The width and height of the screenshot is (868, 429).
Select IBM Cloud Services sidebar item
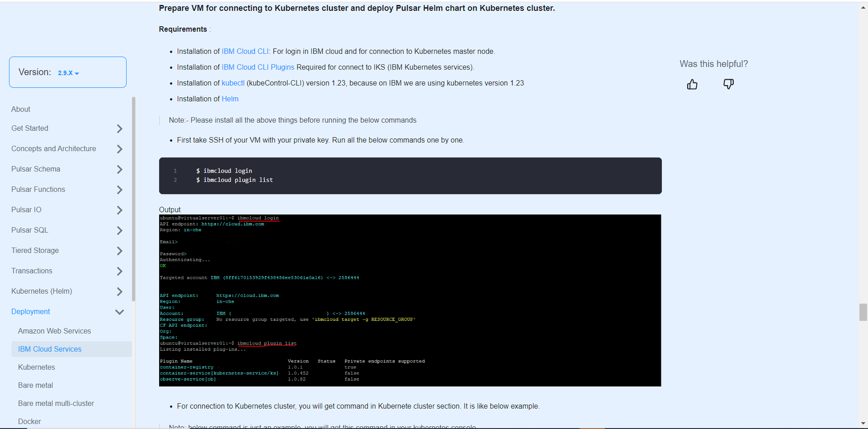[71, 349]
